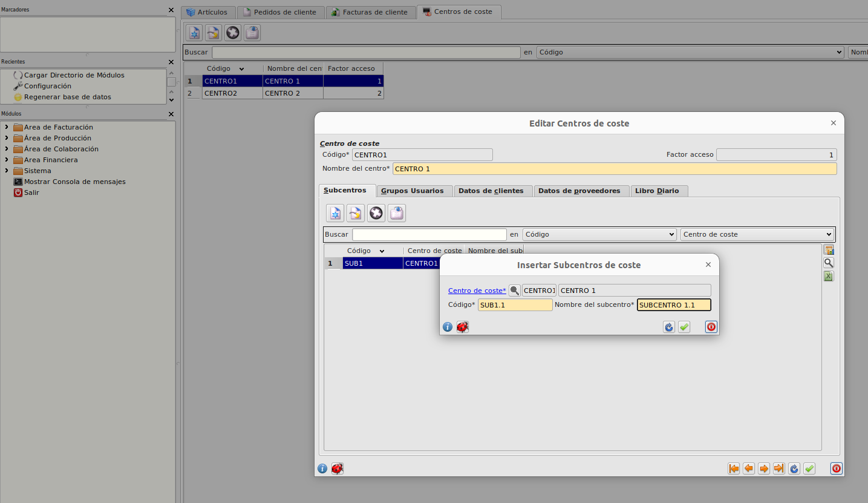This screenshot has height=503, width=868.
Task: Open the Libro Diario tab
Action: [659, 191]
